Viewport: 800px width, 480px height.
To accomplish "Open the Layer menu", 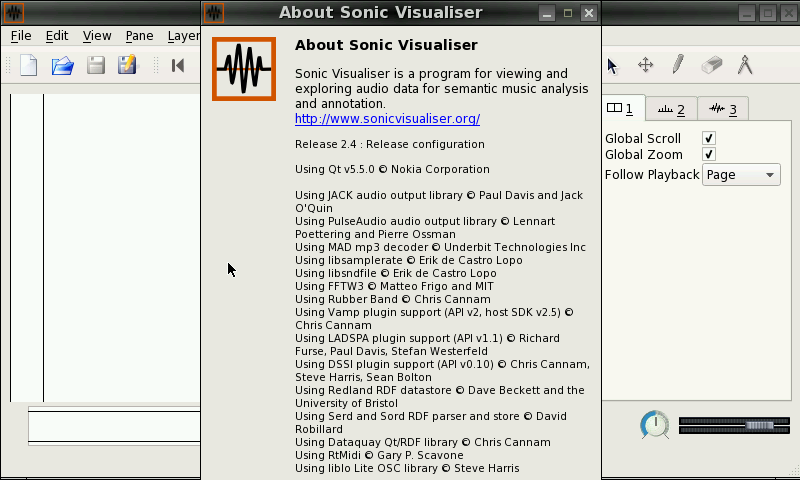I will click(183, 36).
